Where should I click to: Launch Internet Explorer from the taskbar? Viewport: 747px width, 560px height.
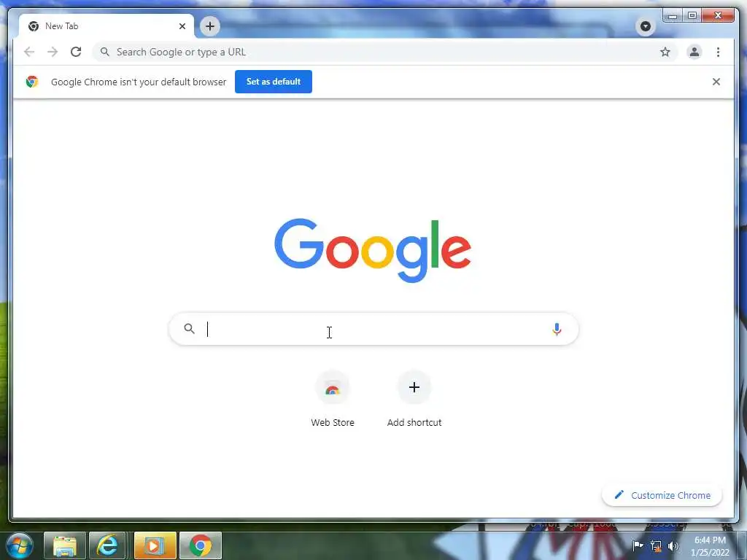pos(108,545)
